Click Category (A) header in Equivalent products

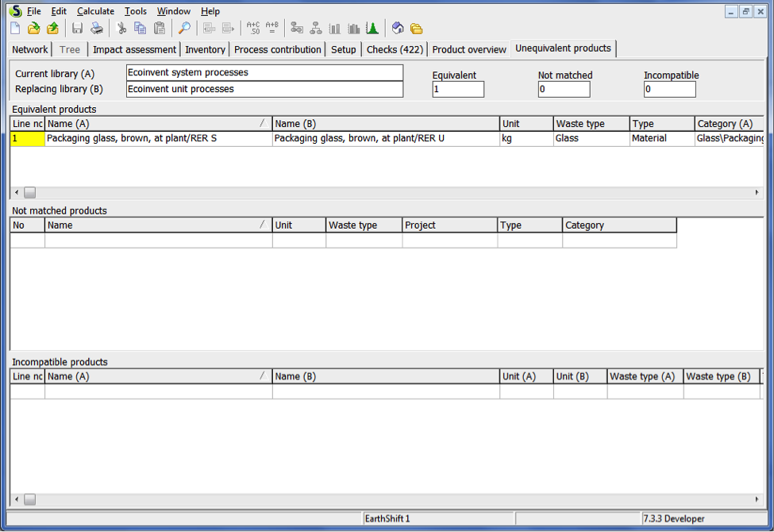pyautogui.click(x=729, y=124)
